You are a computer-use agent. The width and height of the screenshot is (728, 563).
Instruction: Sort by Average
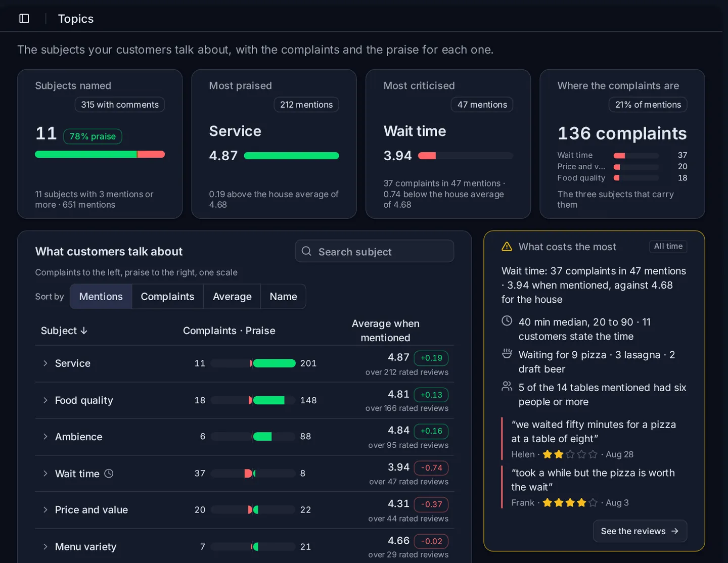[x=232, y=297]
